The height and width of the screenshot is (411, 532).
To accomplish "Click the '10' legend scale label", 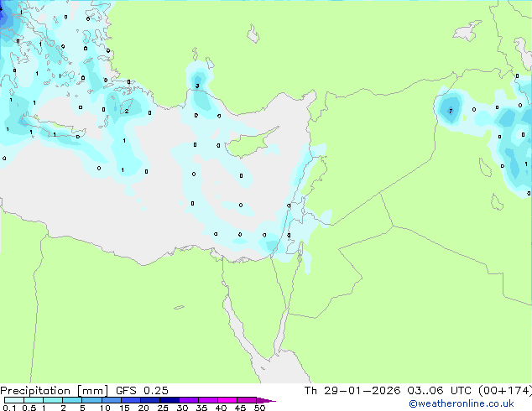I will coord(105,408).
